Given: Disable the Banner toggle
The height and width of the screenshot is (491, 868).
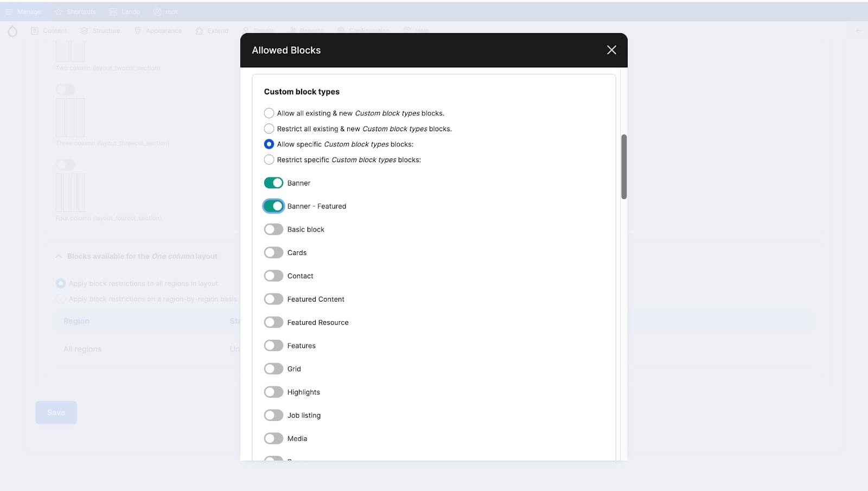Looking at the screenshot, I should tap(273, 183).
